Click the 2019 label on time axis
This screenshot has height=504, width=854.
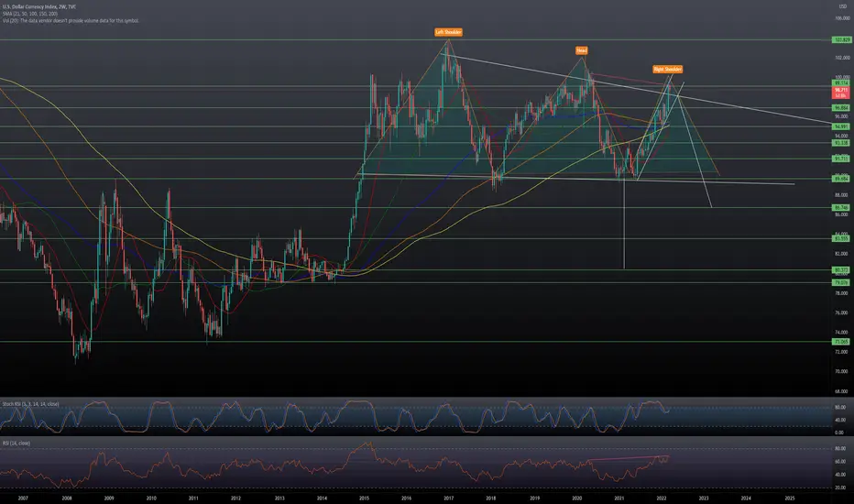click(535, 498)
